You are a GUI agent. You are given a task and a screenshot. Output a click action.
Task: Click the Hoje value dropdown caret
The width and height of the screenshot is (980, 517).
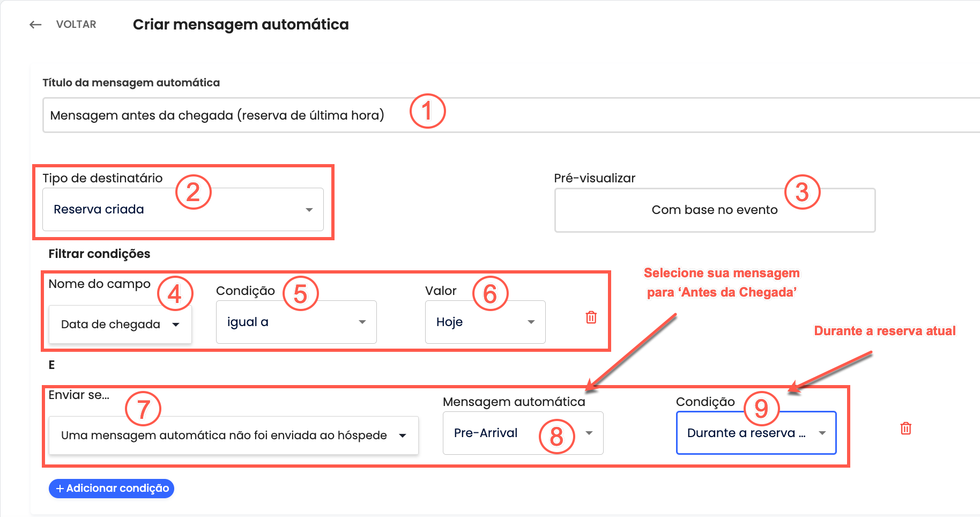click(531, 322)
